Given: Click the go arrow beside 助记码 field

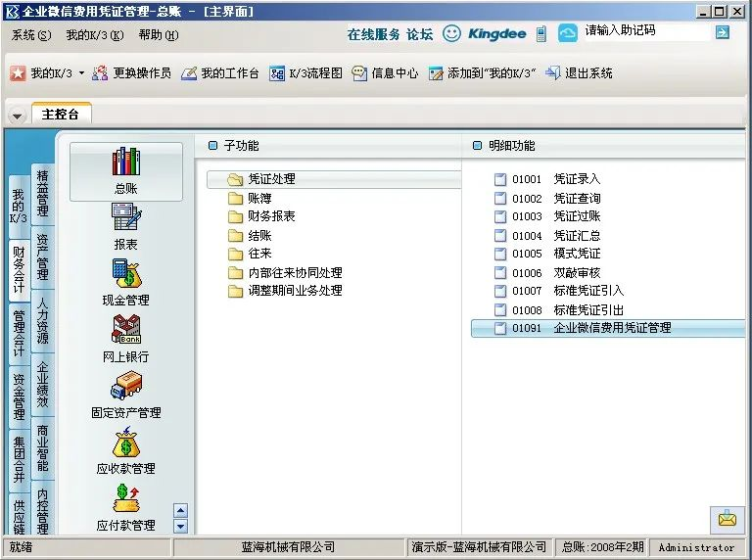Looking at the screenshot, I should pyautogui.click(x=723, y=32).
